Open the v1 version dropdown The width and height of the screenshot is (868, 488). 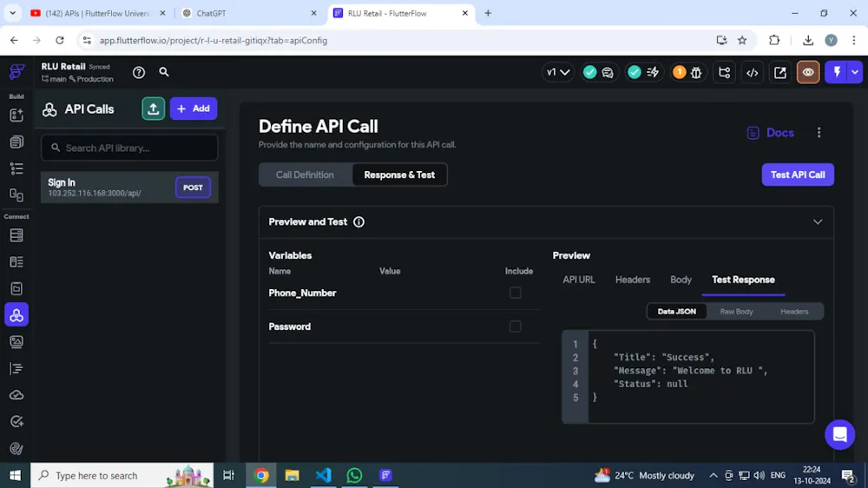pos(558,73)
